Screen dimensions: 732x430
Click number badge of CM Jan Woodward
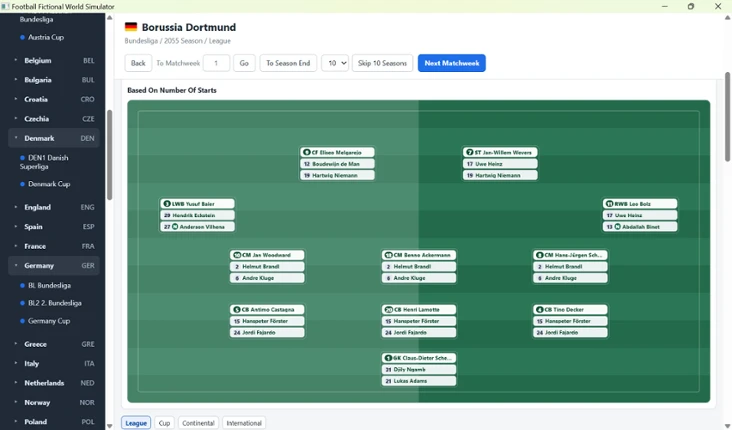(237, 255)
